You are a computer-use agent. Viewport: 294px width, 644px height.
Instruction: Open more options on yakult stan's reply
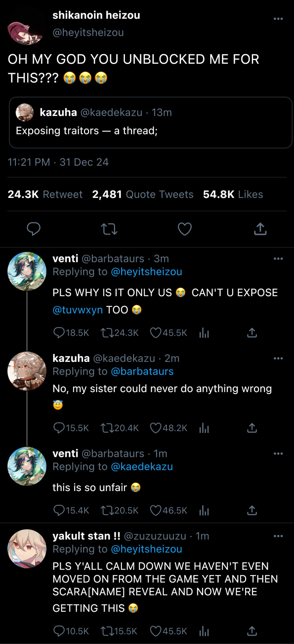coord(278,536)
